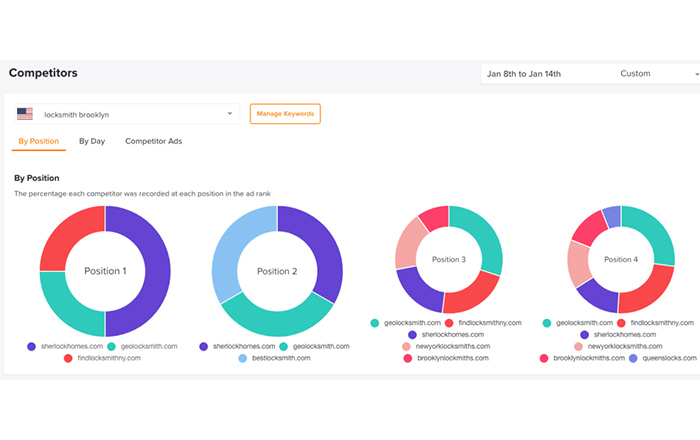
Task: Open the locksmith brooklyn keyword dropdown
Action: pos(127,114)
